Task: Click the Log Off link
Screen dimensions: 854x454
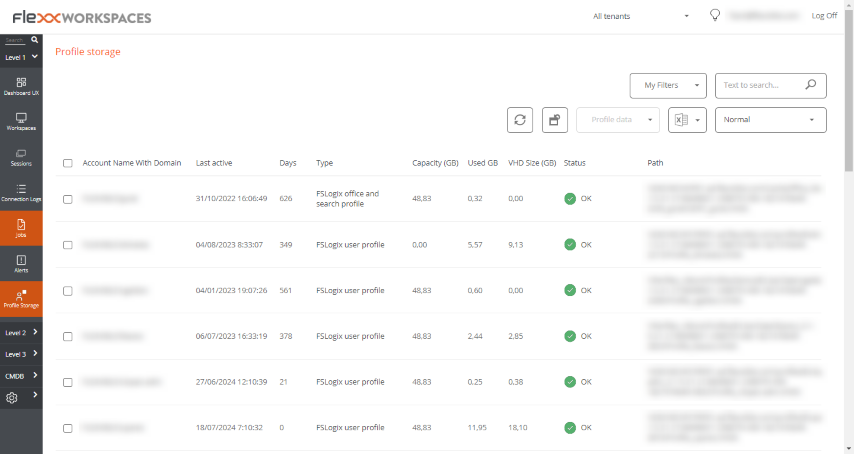Action: [824, 16]
